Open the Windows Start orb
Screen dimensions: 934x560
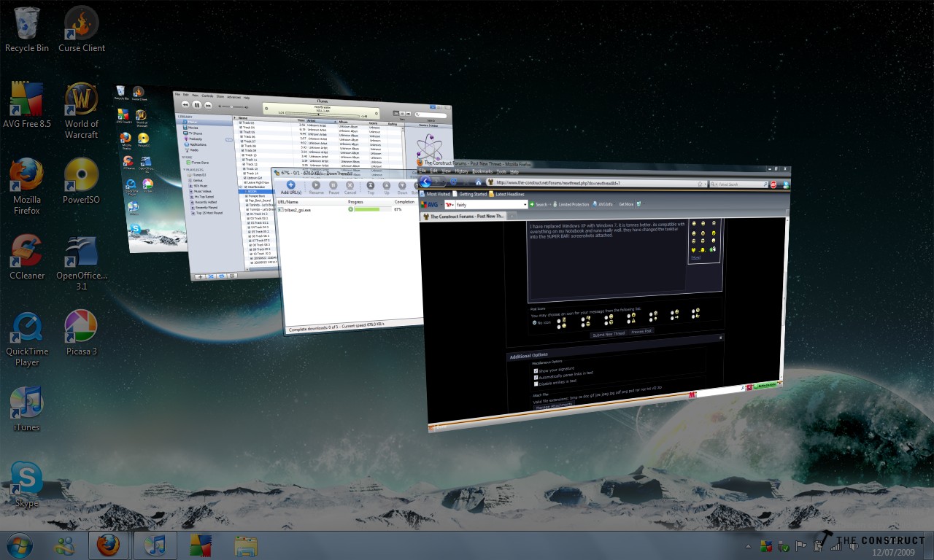(19, 545)
